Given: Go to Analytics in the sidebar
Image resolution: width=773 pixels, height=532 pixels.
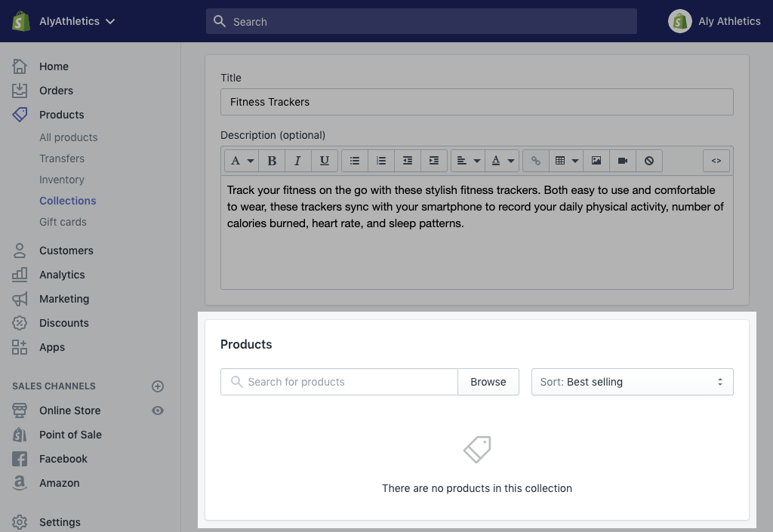Looking at the screenshot, I should [62, 275].
